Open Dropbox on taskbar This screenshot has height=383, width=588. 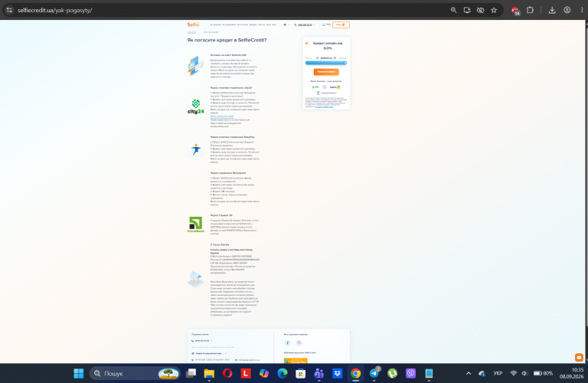[x=337, y=373]
